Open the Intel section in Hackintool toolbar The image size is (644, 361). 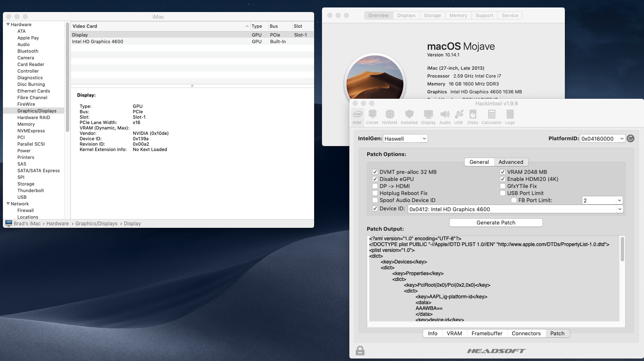(x=357, y=117)
